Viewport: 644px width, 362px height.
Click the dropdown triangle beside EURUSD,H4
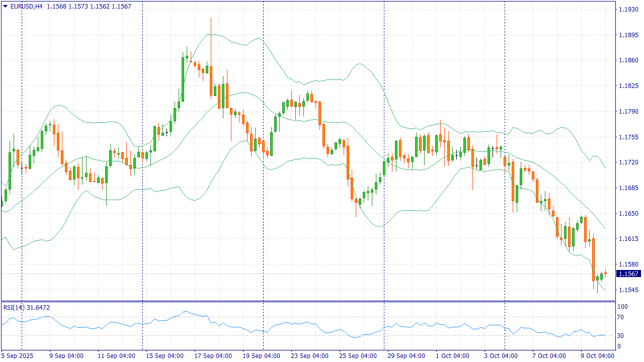coord(5,6)
